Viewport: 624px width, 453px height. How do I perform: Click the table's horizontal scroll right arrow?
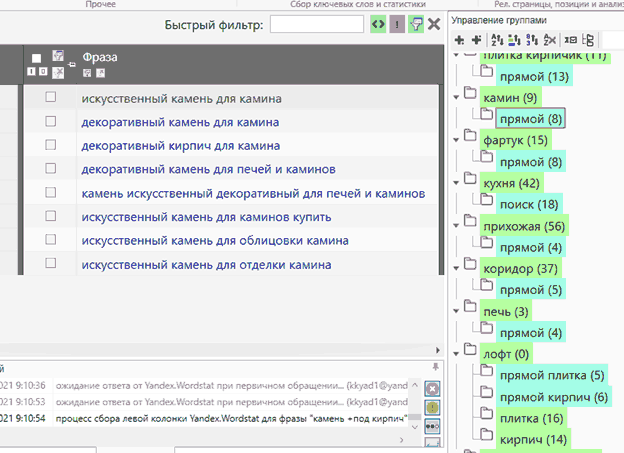click(438, 350)
